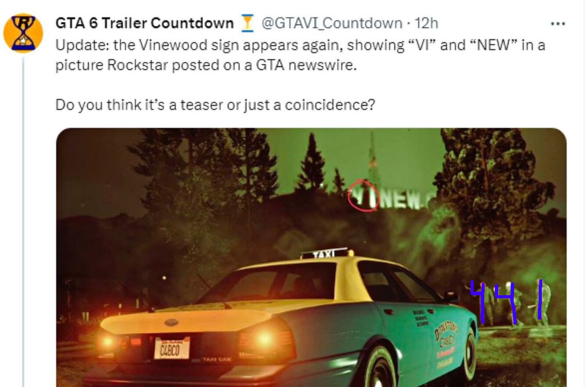Click the glowing "NEW" sign letters
588x387 pixels.
click(400, 200)
